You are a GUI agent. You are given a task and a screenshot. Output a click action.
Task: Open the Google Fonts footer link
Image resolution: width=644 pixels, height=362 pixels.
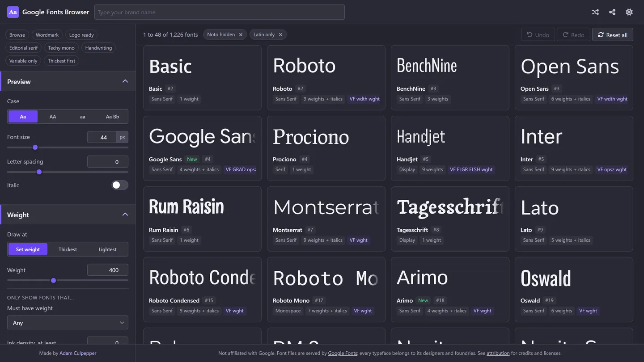(343, 353)
